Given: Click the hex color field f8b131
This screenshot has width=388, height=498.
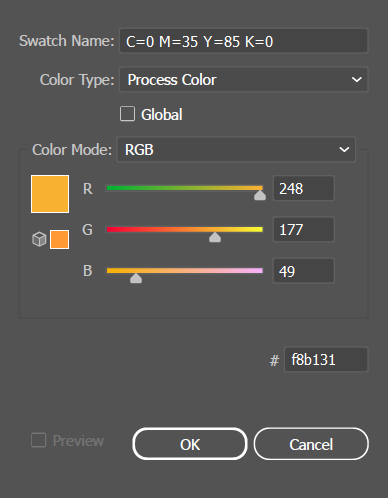Looking at the screenshot, I should [326, 359].
